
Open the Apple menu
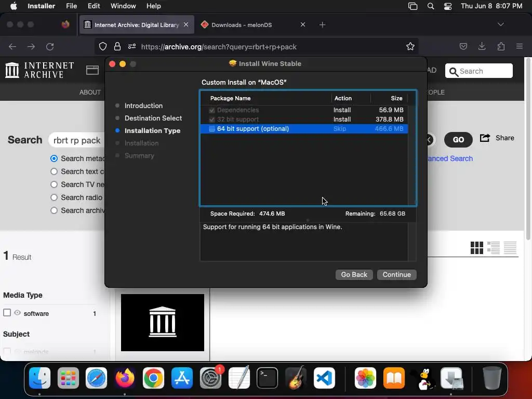pos(14,6)
